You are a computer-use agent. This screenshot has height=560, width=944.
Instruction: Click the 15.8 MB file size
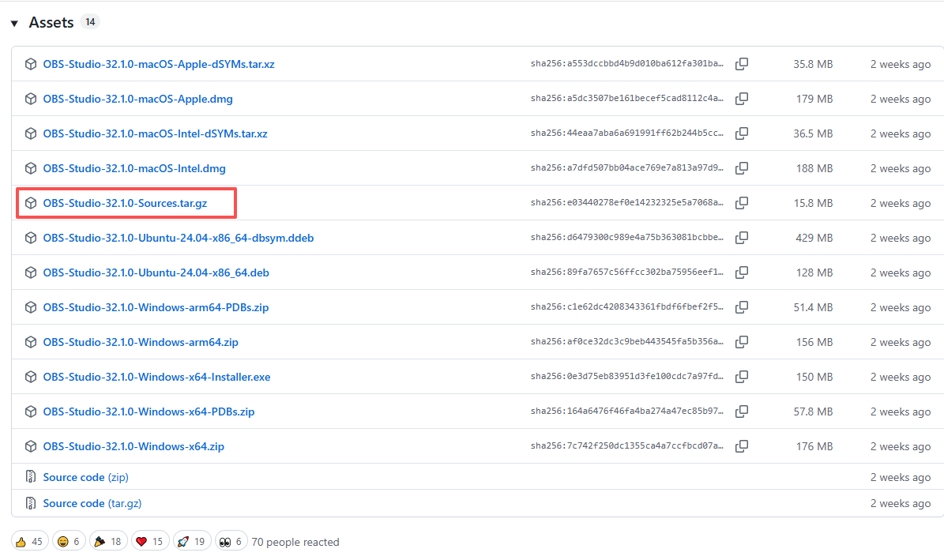813,203
